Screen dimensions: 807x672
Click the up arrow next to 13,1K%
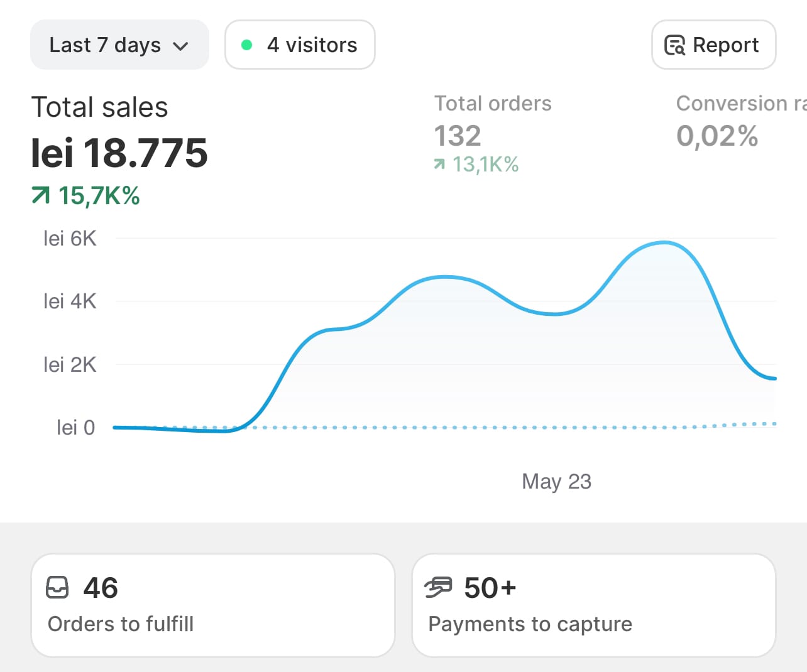click(439, 165)
